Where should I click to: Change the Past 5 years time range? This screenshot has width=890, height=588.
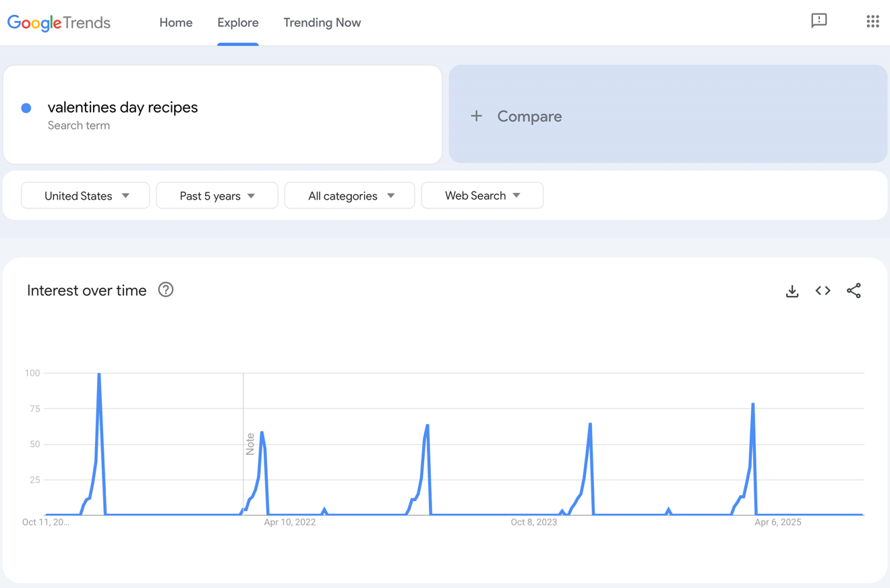[216, 196]
